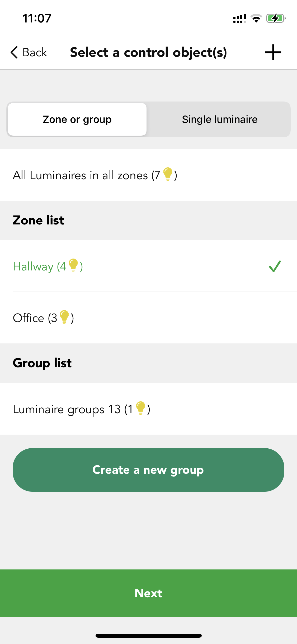The height and width of the screenshot is (644, 297).
Task: Tap the Next button
Action: coord(148,593)
